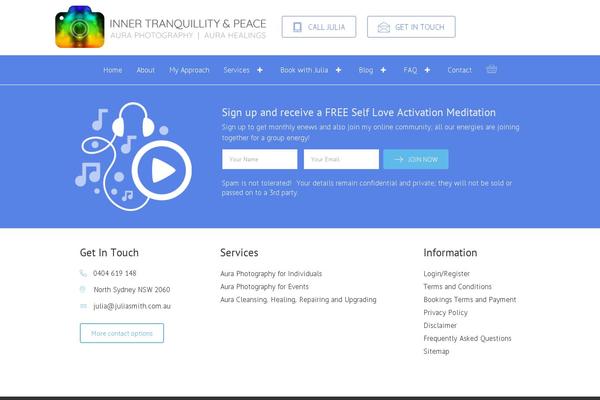
Task: Click the Inner Tranquillity & Peace site title
Action: [x=188, y=24]
